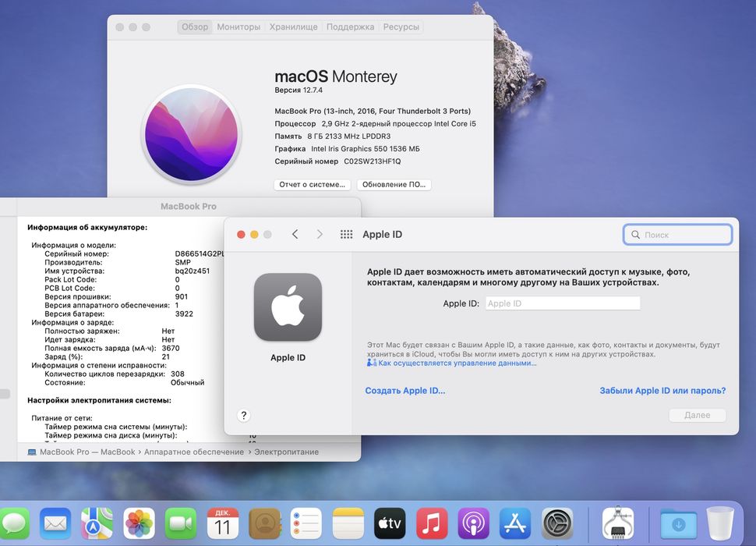Image resolution: width=756 pixels, height=546 pixels.
Task: Click Информация об аккумуляторе heading
Action: (x=87, y=227)
